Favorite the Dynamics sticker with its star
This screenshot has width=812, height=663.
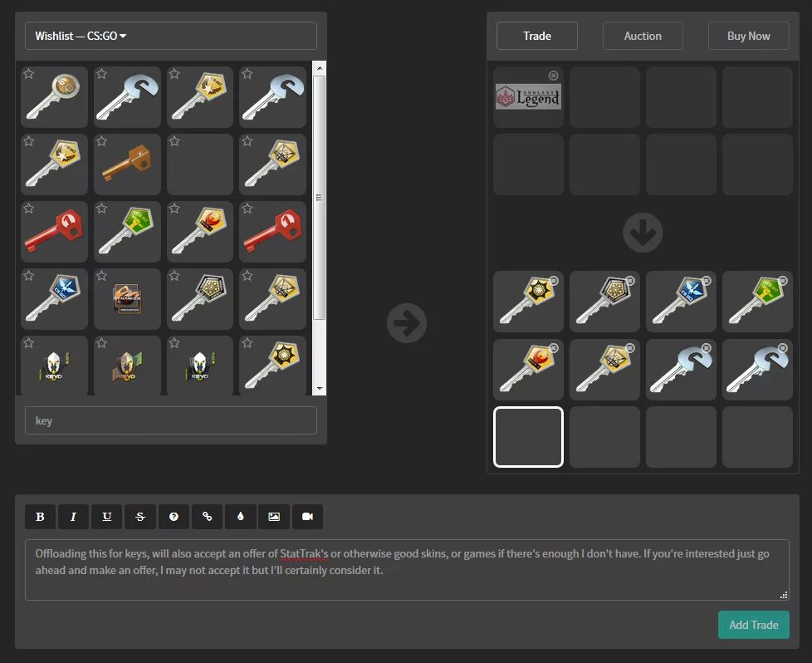coord(102,277)
